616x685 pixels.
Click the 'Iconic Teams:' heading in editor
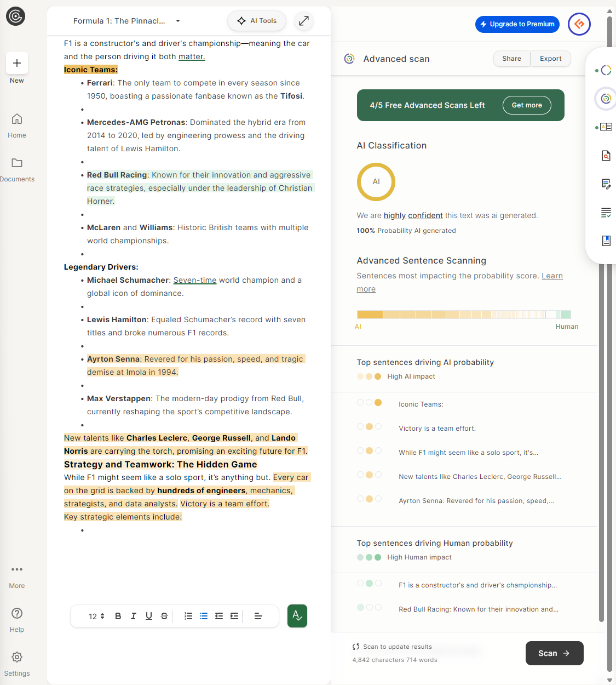pos(91,70)
